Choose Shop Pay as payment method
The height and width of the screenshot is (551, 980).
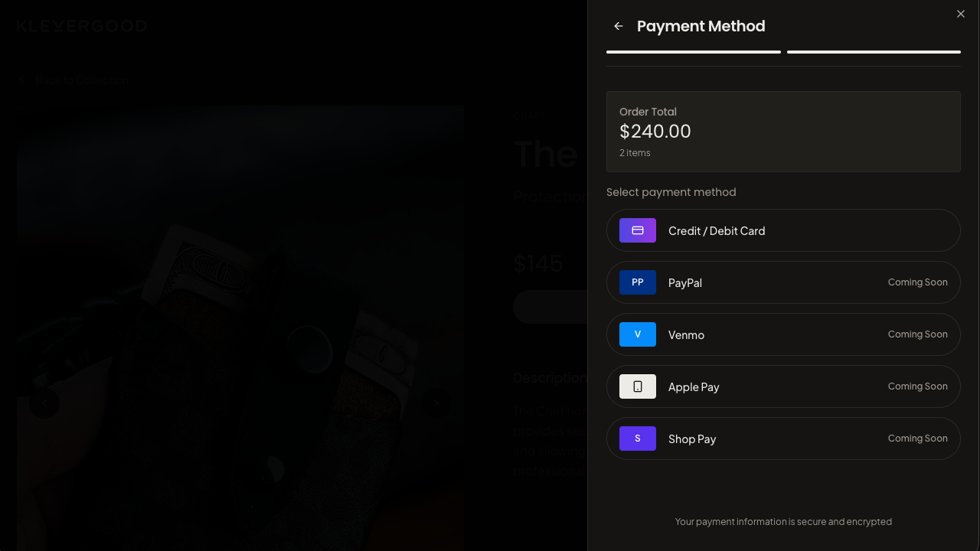783,439
